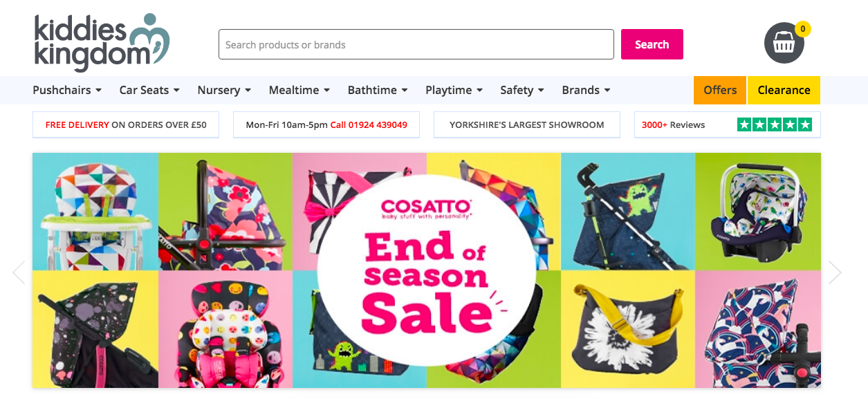The height and width of the screenshot is (399, 868).
Task: Click the Kiddies Kingdom logo
Action: tap(102, 43)
